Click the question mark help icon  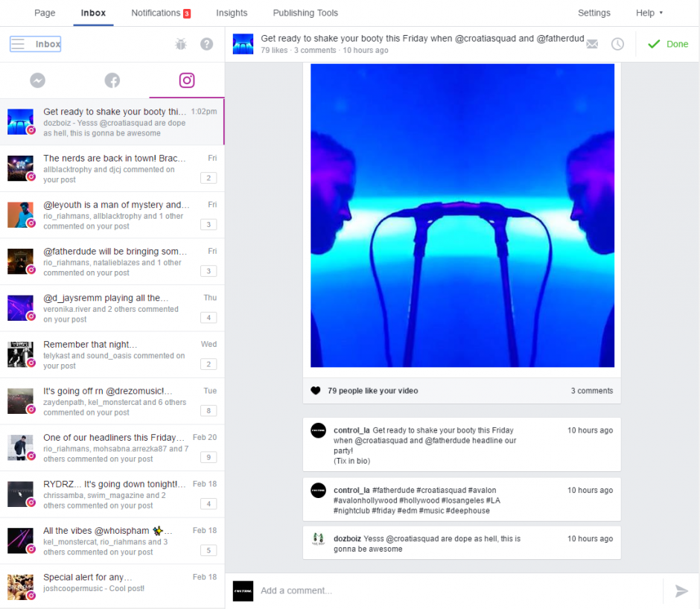(207, 44)
